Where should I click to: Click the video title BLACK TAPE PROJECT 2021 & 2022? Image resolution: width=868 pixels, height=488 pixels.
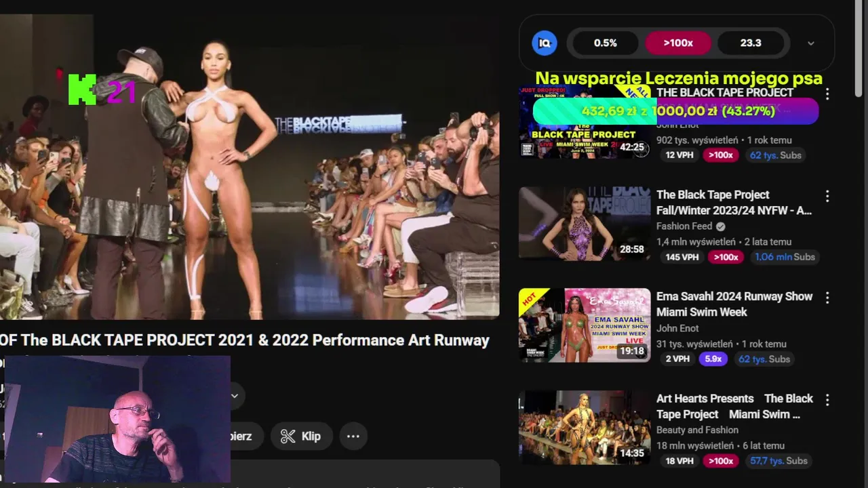pyautogui.click(x=245, y=340)
